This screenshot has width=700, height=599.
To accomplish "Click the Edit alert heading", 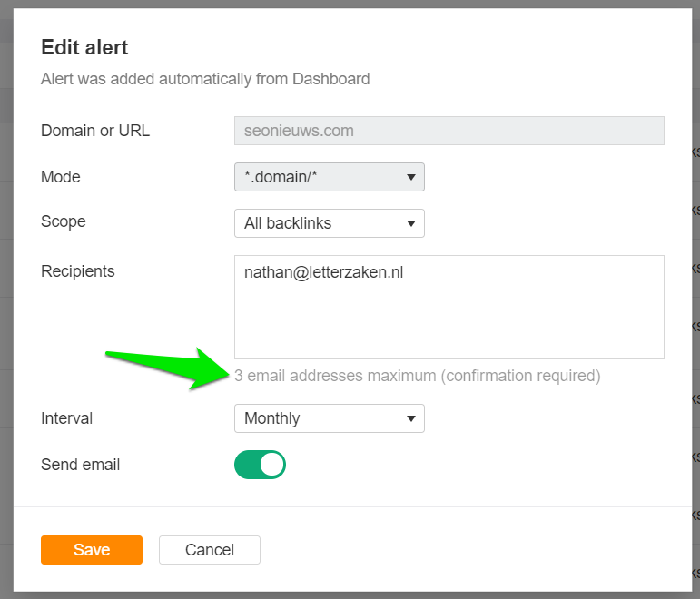I will tap(84, 47).
